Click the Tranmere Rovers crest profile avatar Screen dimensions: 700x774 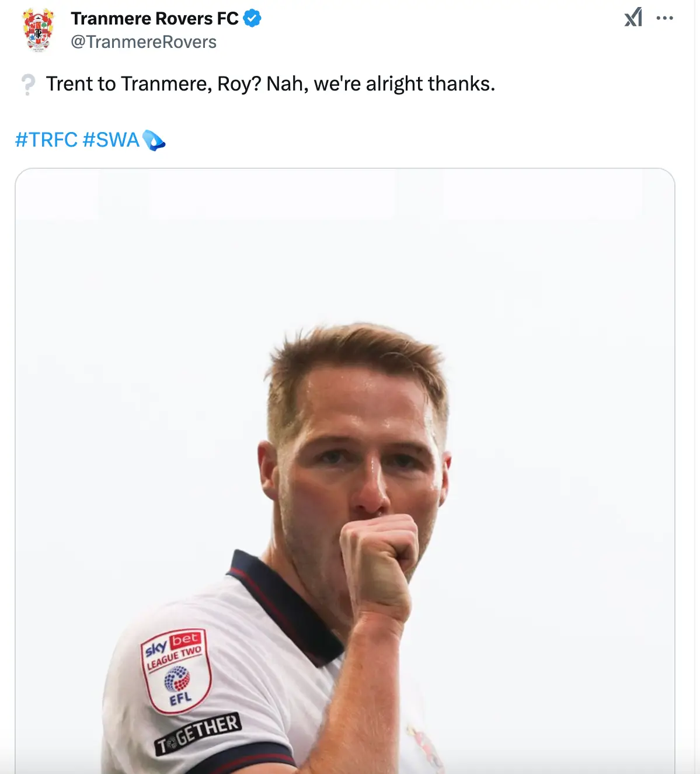(39, 28)
